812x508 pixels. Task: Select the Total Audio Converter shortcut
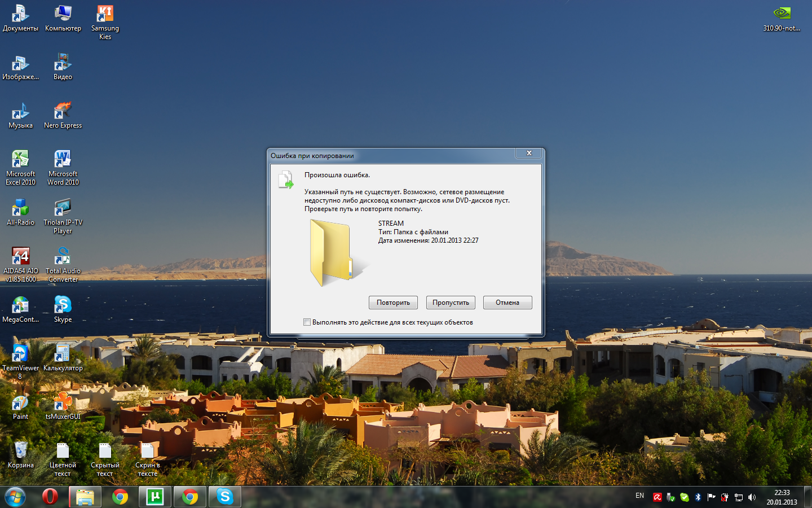(x=63, y=265)
